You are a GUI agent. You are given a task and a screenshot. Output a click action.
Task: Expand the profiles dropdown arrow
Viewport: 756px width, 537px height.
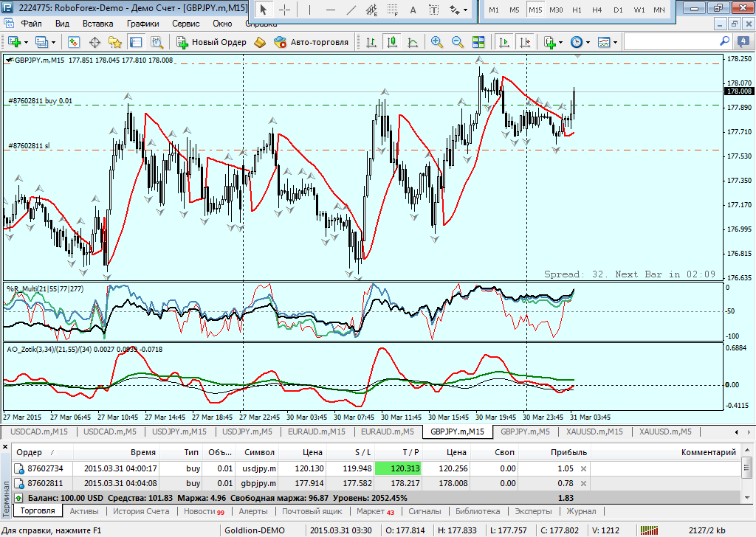53,42
